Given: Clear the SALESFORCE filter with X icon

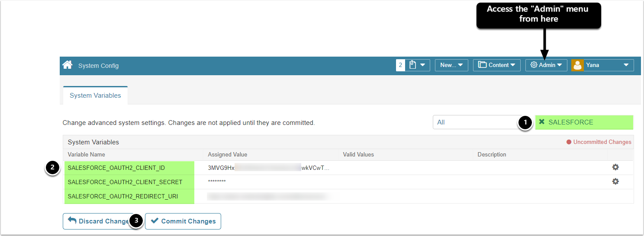Looking at the screenshot, I should click(x=542, y=122).
